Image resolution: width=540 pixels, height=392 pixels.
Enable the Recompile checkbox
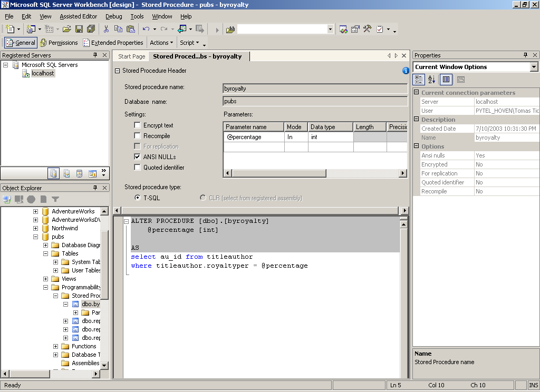138,136
